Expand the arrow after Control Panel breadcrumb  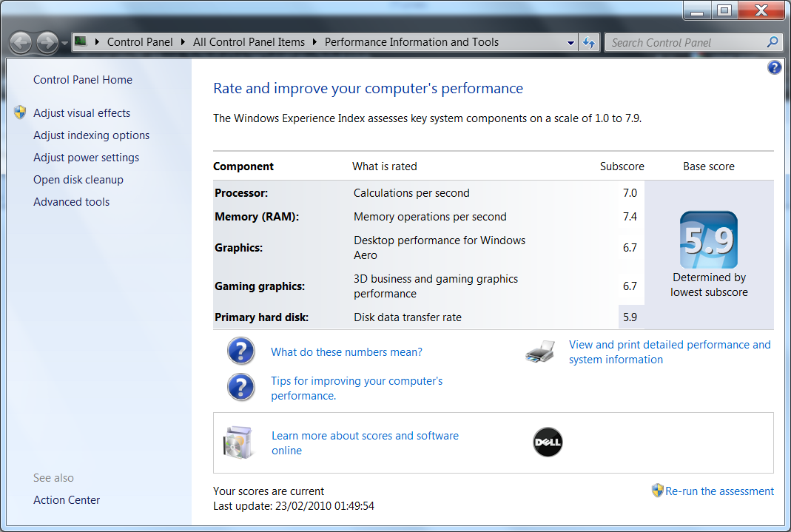coord(183,42)
